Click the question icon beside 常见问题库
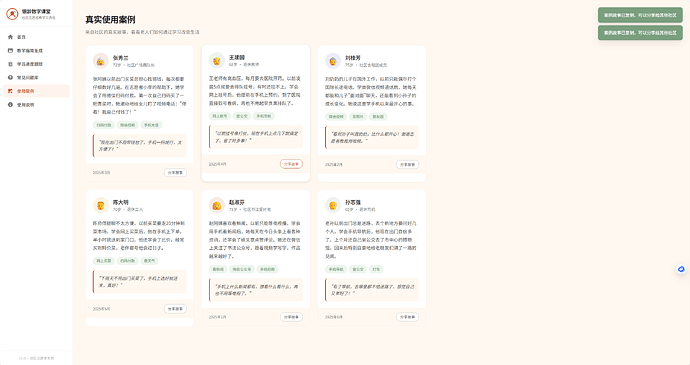 point(10,77)
